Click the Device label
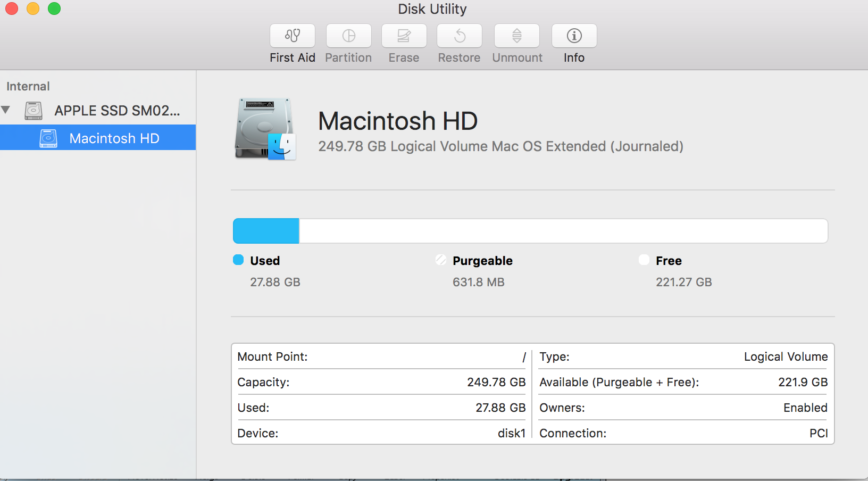Screen dimensions: 868x481 pos(257,433)
